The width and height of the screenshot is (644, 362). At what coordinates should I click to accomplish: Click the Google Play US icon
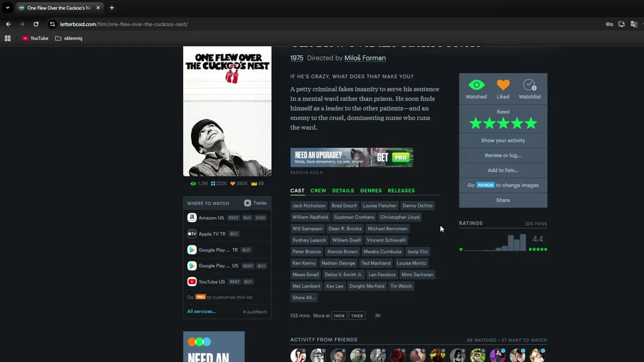coord(192,265)
